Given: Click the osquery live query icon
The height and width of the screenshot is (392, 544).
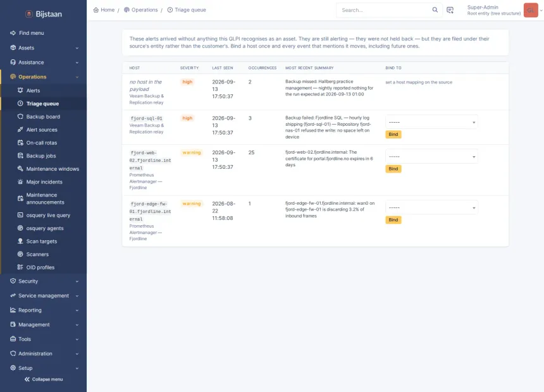Looking at the screenshot, I should tap(20, 215).
